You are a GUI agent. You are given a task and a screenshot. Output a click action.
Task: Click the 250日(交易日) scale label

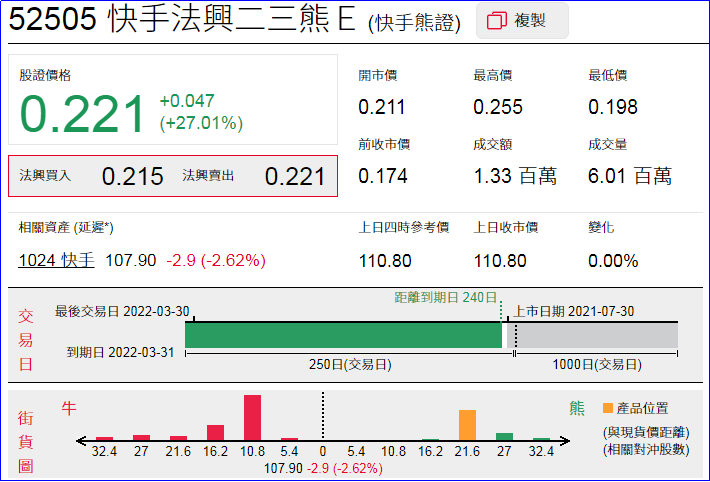click(x=350, y=365)
